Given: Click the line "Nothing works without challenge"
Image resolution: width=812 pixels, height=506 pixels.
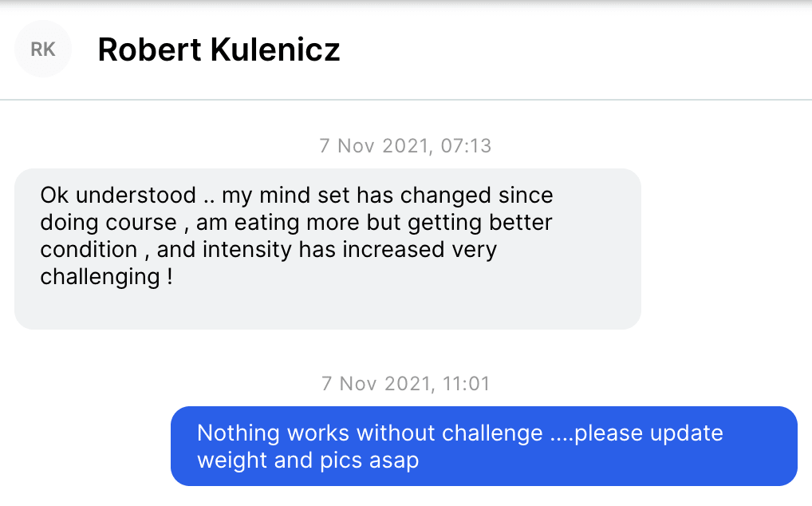Looking at the screenshot, I should (370, 433).
